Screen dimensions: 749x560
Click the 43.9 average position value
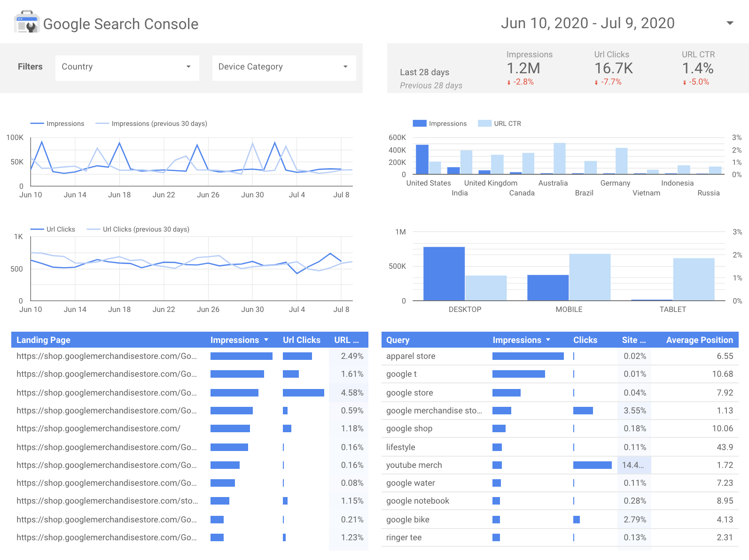pos(725,447)
